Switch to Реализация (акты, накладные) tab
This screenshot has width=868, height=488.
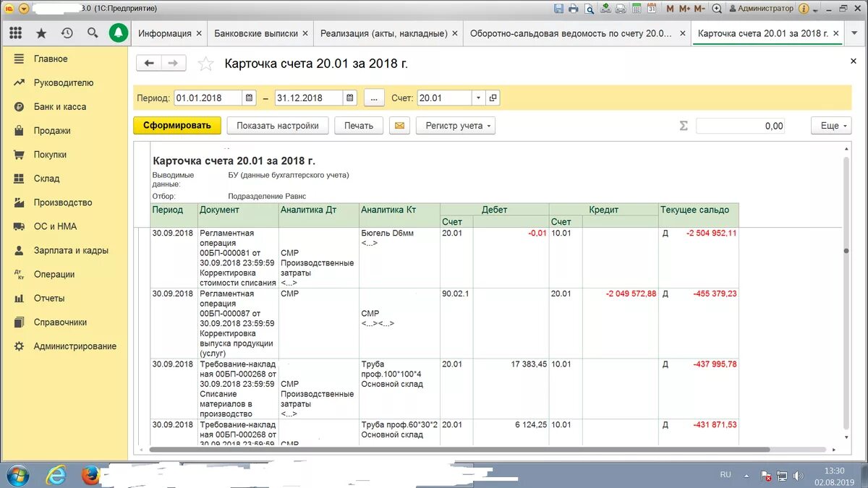tap(384, 33)
